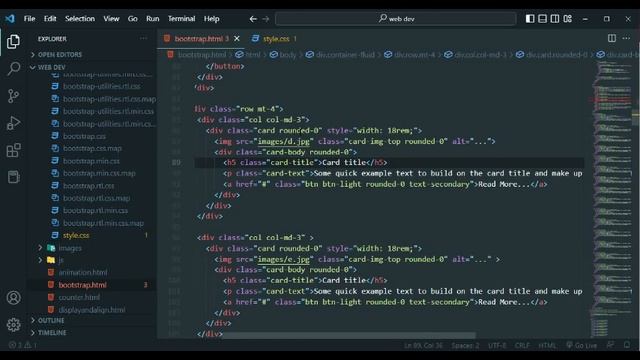Open Customize Layout icon

coord(567,19)
